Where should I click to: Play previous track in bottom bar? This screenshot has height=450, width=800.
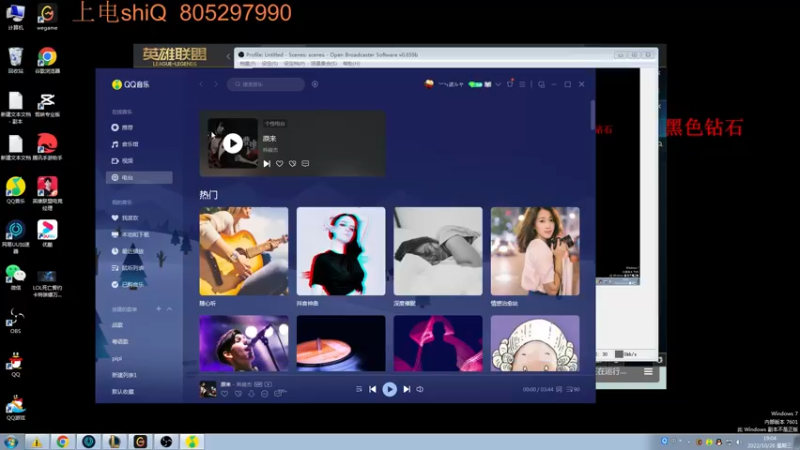(372, 389)
